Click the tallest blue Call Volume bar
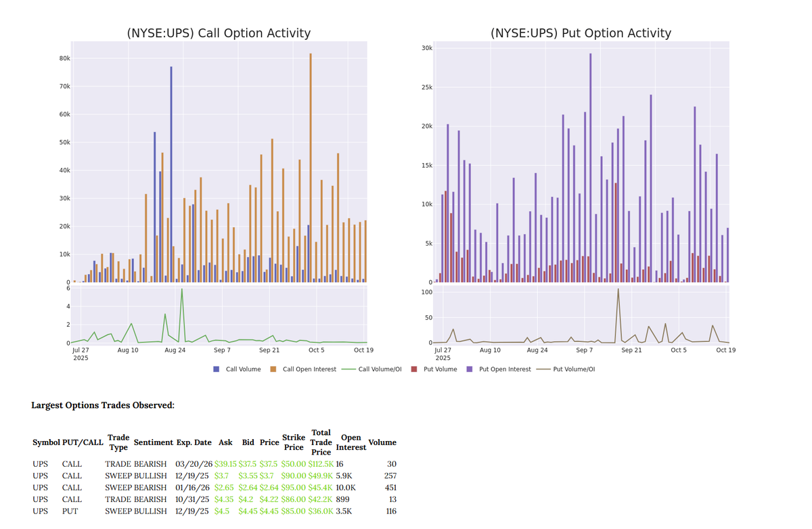 click(171, 174)
